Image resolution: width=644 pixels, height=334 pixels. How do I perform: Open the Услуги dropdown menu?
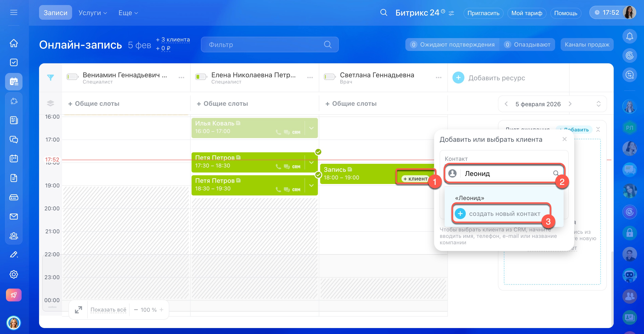click(93, 13)
